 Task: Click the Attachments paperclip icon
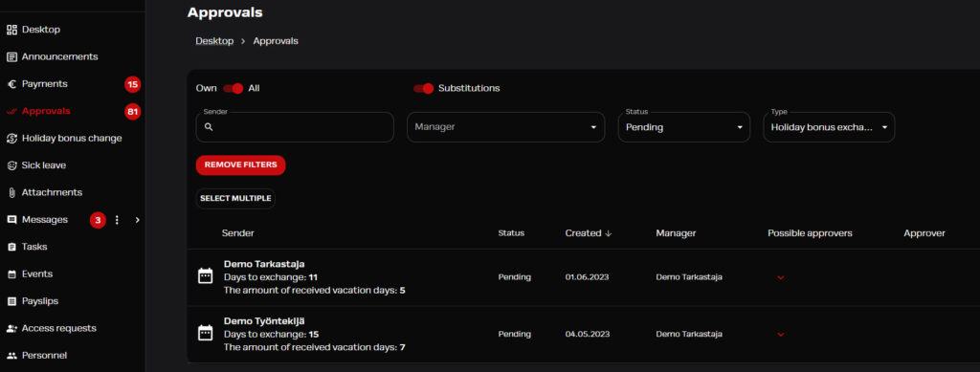tap(11, 192)
